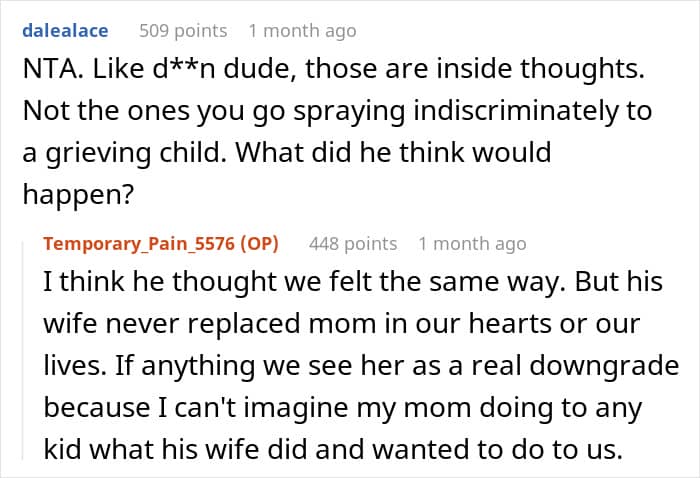The height and width of the screenshot is (478, 700).
Task: Open the dalealace user profile
Action: (x=66, y=31)
